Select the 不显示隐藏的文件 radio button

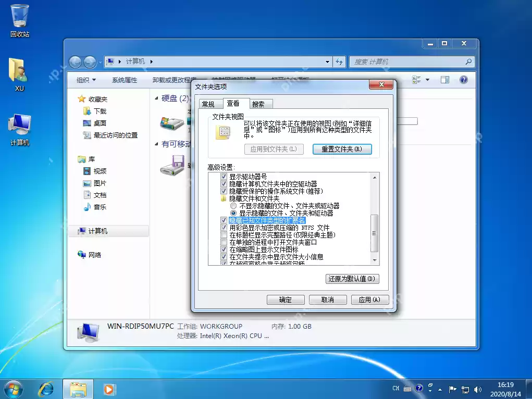pos(235,205)
